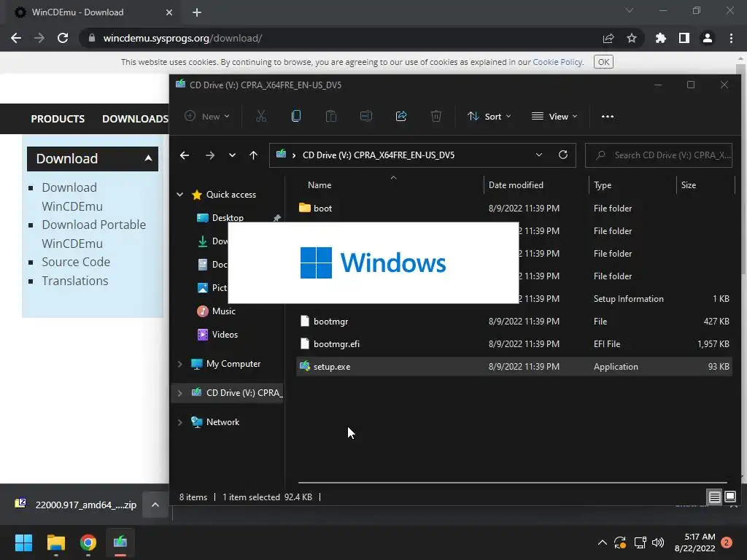Click the Delete trash icon in Explorer
This screenshot has width=747, height=560.
click(x=436, y=116)
